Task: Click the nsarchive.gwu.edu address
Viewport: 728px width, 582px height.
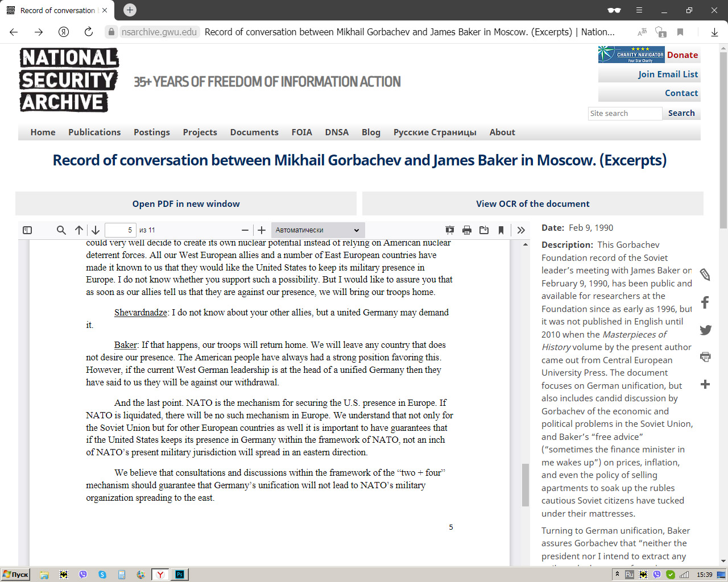Action: coord(159,32)
